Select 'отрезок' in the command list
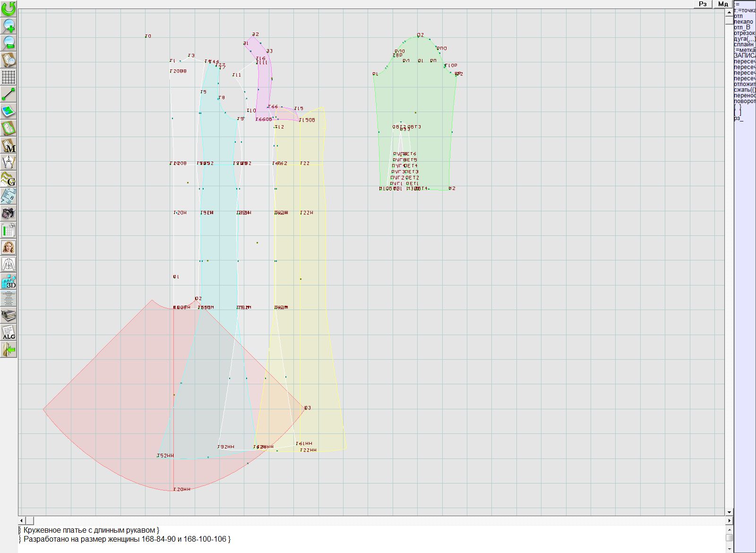Image resolution: width=756 pixels, height=553 pixels. click(x=744, y=33)
